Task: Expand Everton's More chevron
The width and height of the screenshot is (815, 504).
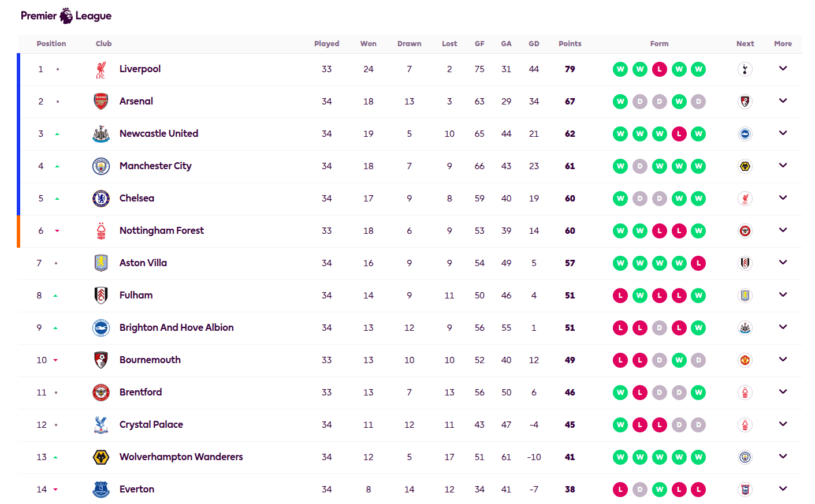Action: point(783,488)
